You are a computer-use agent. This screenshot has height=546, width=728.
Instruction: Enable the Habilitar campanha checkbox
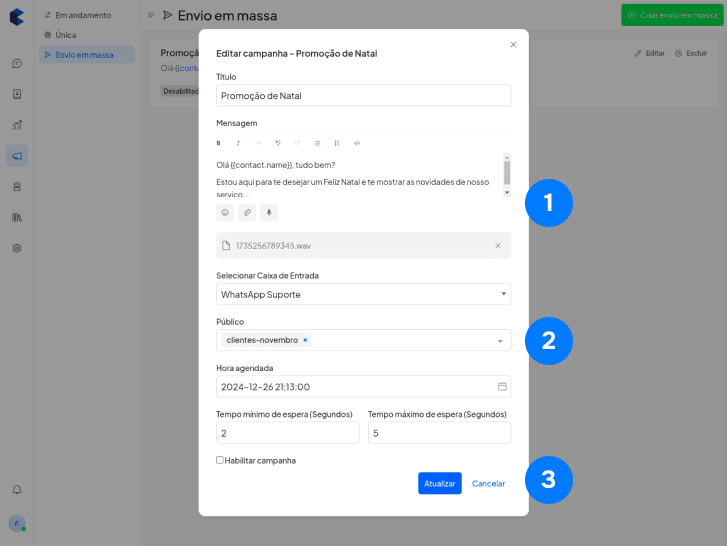[220, 460]
